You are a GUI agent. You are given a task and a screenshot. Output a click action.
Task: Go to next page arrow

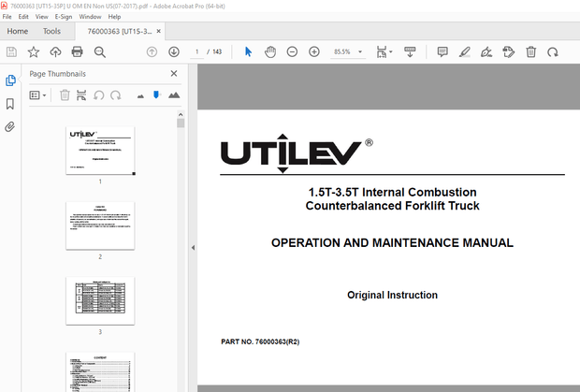174,52
